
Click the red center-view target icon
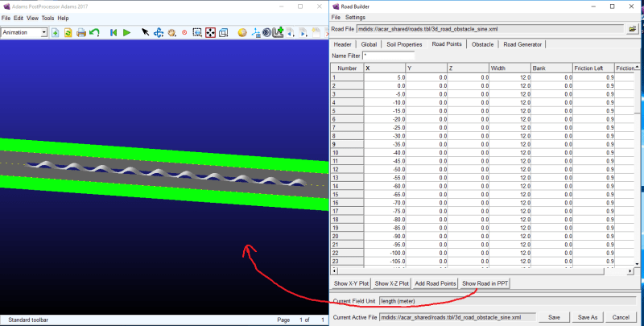click(x=184, y=32)
